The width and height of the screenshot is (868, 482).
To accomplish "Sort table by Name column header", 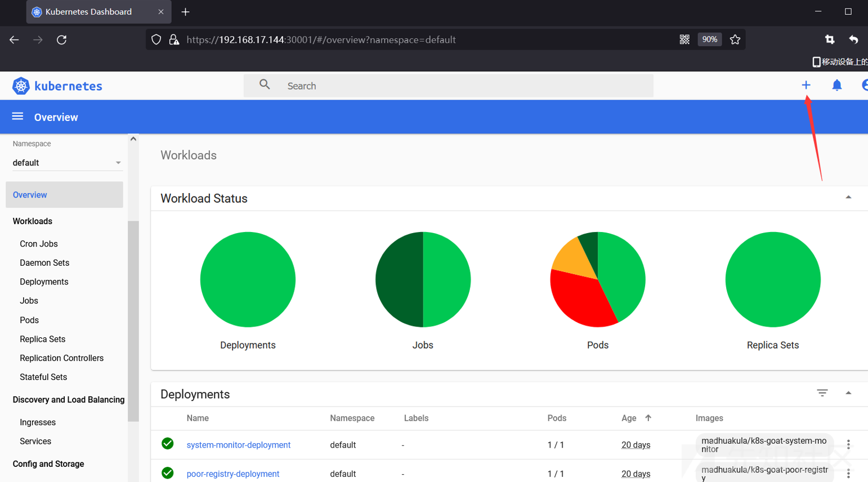I will pyautogui.click(x=198, y=418).
